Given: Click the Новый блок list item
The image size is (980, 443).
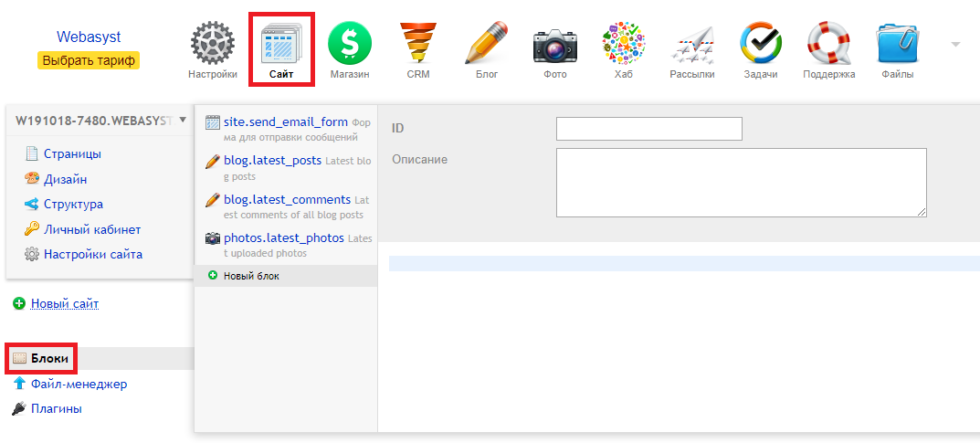Looking at the screenshot, I should (286, 276).
